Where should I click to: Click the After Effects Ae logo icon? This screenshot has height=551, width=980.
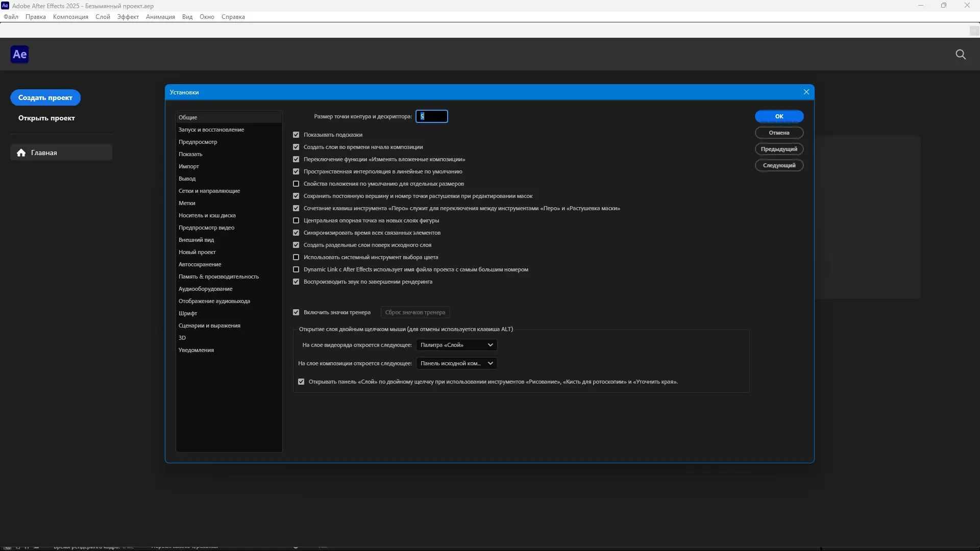19,54
